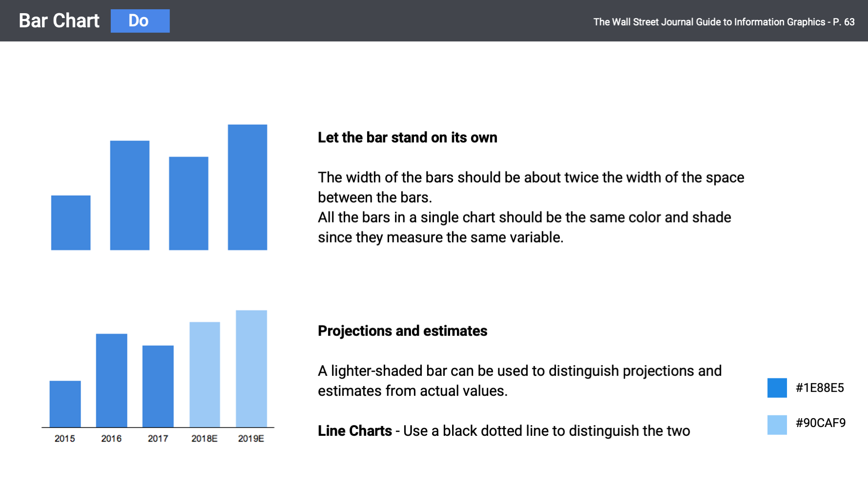868x488 pixels.
Task: Click the 2017 bar in the bottom chart
Action: [158, 386]
